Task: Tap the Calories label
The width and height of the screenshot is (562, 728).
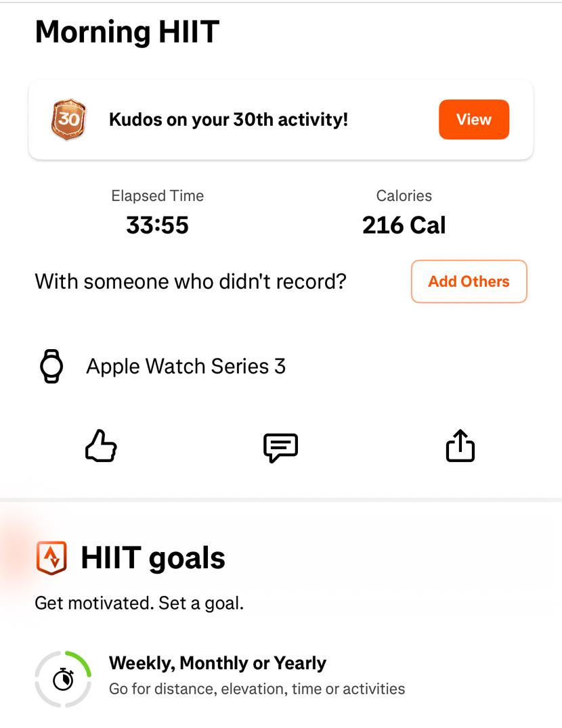Action: pos(404,196)
